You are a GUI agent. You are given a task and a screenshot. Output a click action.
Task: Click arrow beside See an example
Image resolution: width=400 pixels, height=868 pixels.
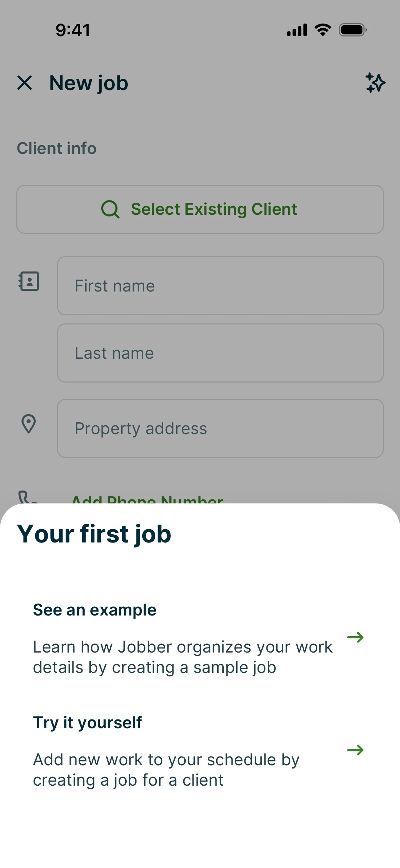pyautogui.click(x=356, y=637)
